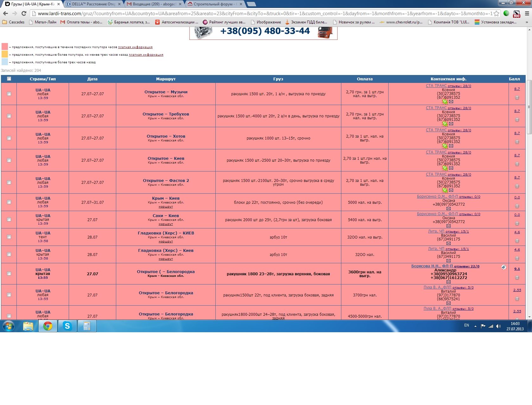Reload the page with Chrome refresh icon
The width and height of the screenshot is (532, 405).
click(x=24, y=13)
